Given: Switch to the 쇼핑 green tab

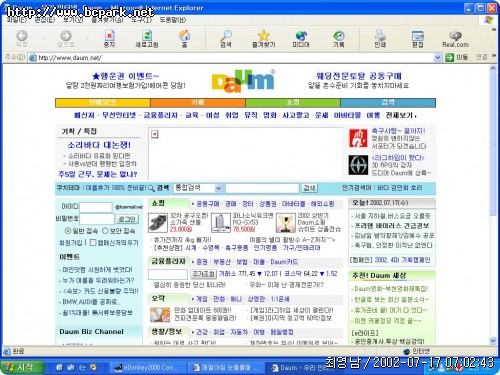Looking at the screenshot, I should pos(293,102).
